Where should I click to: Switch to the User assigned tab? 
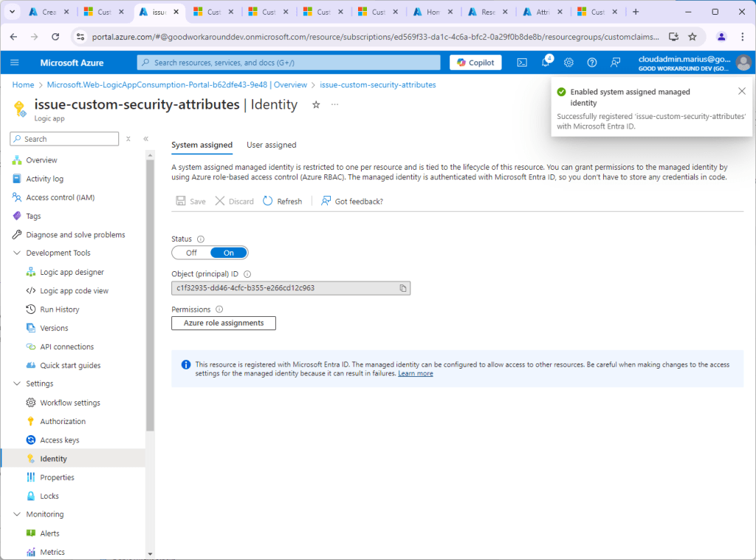tap(271, 145)
